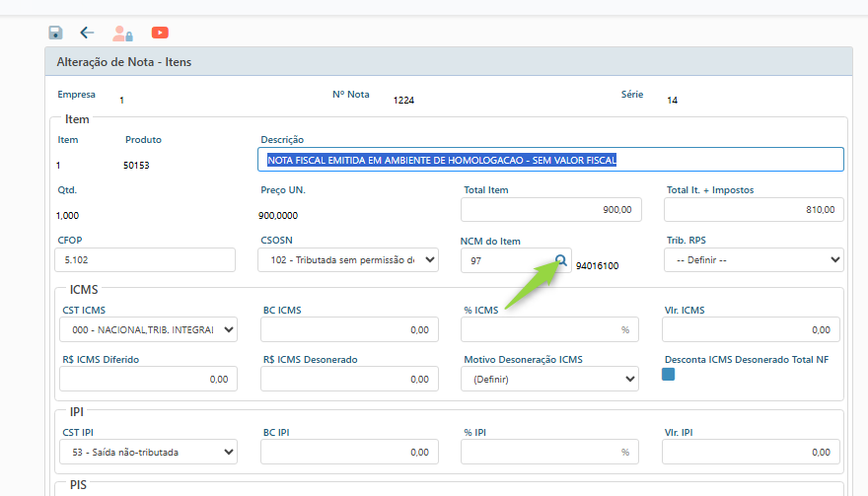868x496 pixels.
Task: Open the CST IPI dropdown
Action: 149,453
